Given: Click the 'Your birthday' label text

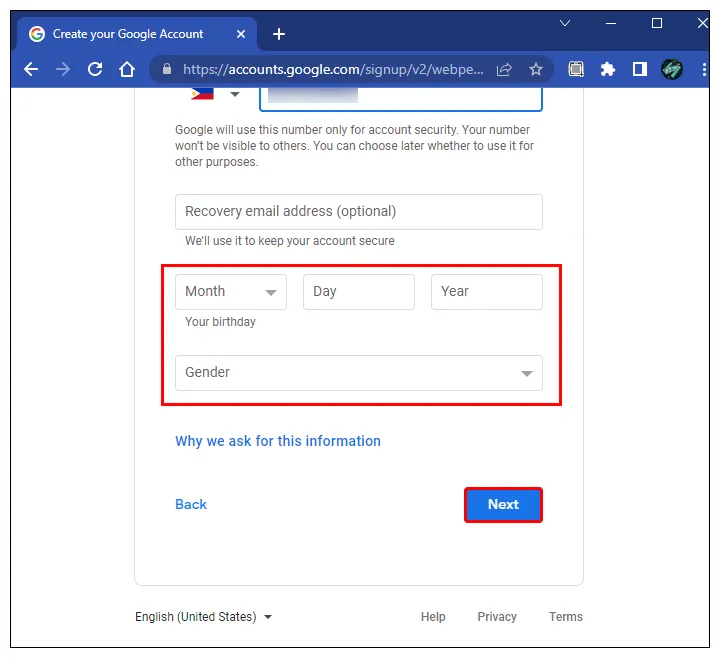Looking at the screenshot, I should click(x=220, y=321).
